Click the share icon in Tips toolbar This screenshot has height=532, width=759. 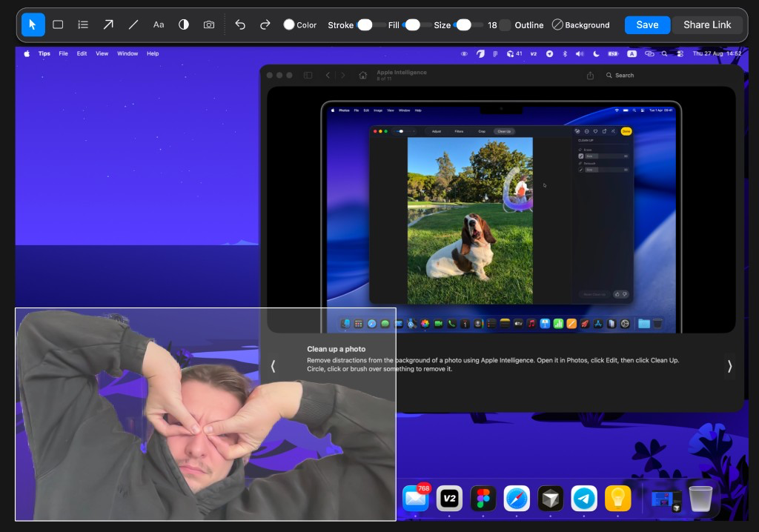click(590, 75)
